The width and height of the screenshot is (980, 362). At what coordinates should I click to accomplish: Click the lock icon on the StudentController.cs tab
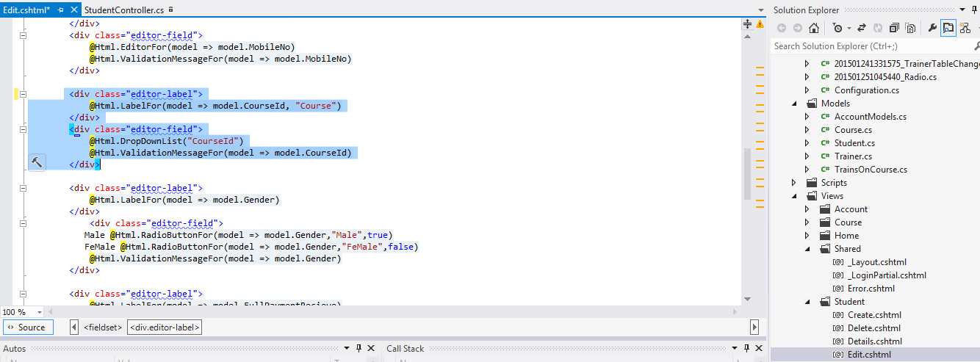click(x=171, y=10)
